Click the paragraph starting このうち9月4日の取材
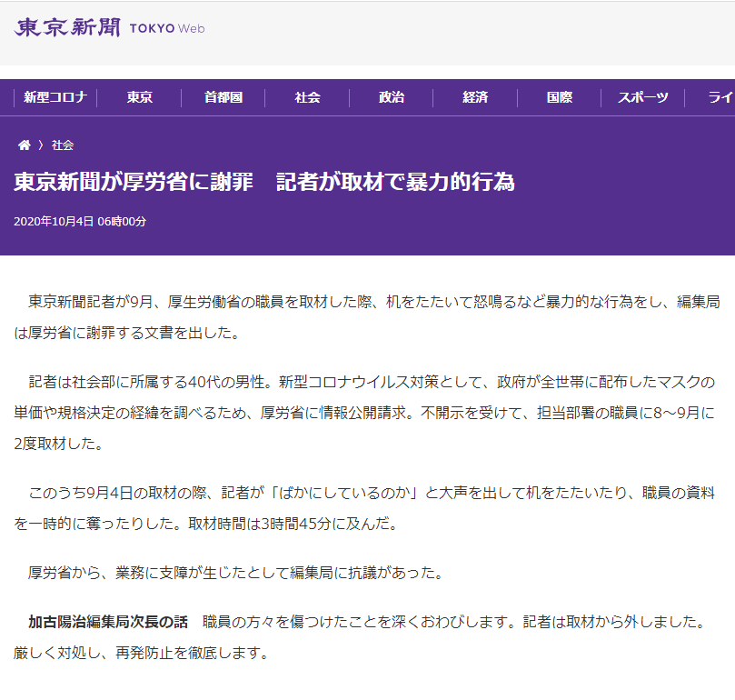This screenshot has width=735, height=700. click(364, 508)
